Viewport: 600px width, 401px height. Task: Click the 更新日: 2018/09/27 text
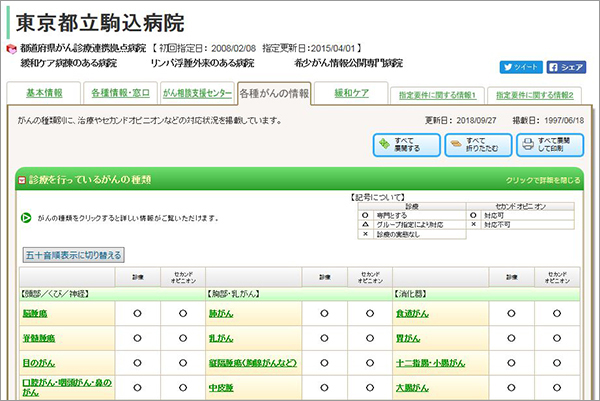pos(461,121)
